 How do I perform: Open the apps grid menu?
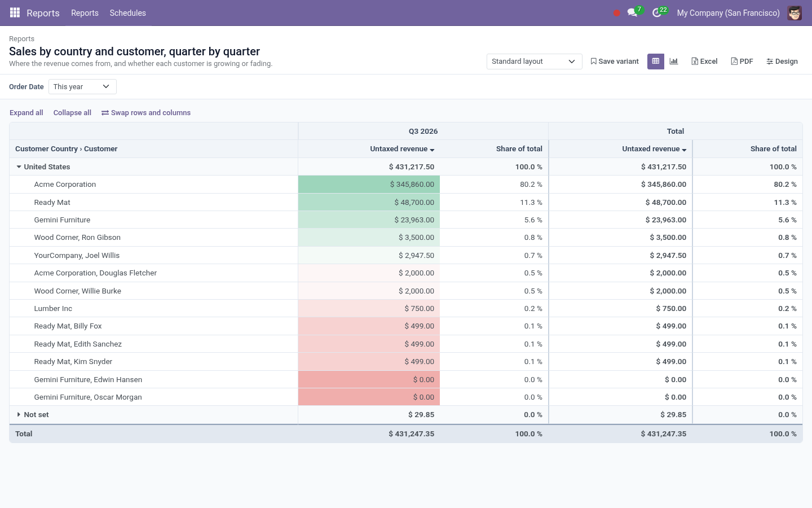15,12
